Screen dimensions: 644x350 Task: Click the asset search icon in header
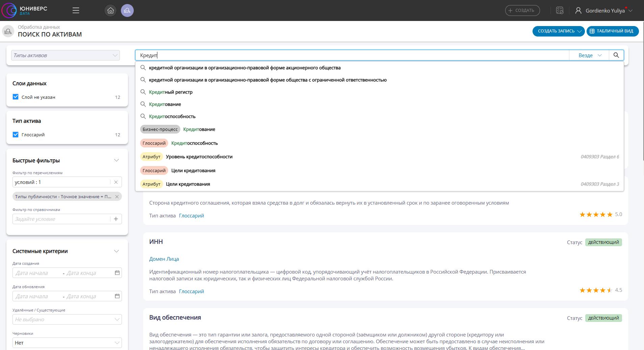127,10
